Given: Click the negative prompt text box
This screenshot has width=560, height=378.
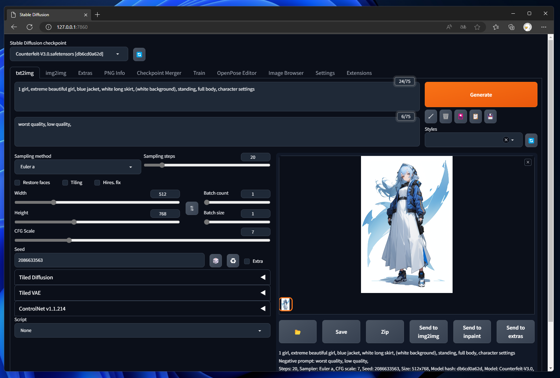Looking at the screenshot, I should pyautogui.click(x=217, y=132).
